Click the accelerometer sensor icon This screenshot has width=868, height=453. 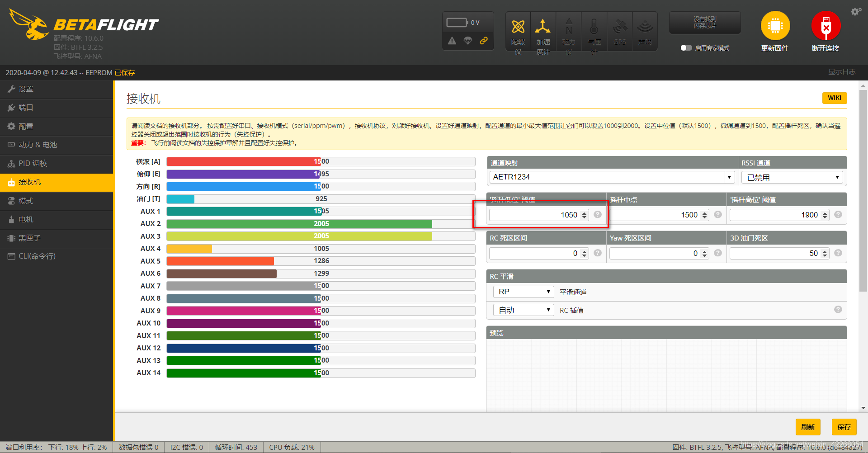543,27
